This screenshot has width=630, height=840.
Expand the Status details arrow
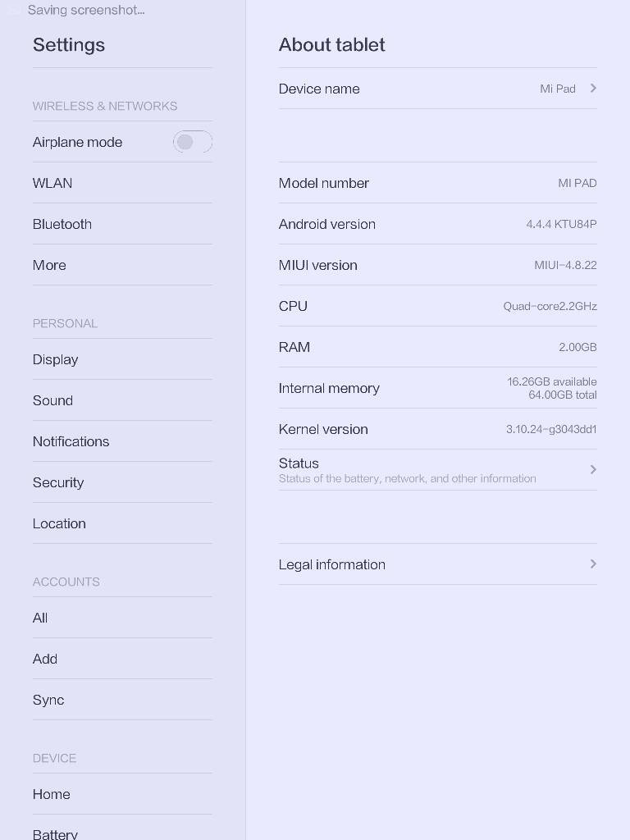pos(593,470)
